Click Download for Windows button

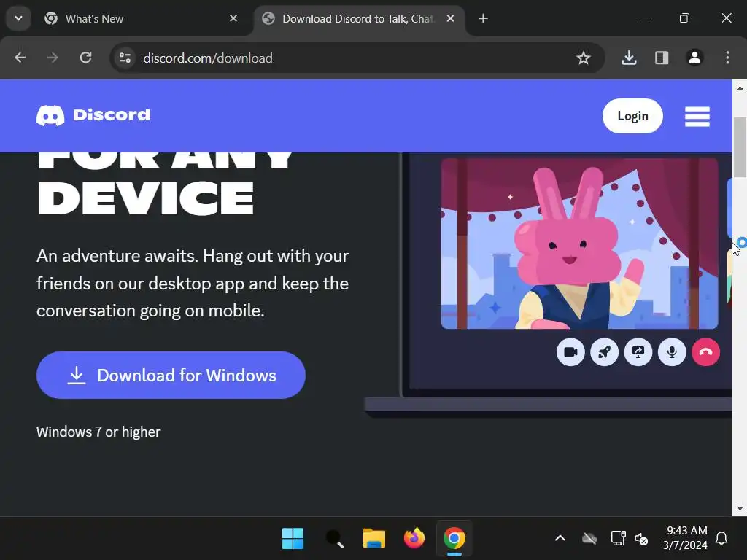click(x=171, y=376)
